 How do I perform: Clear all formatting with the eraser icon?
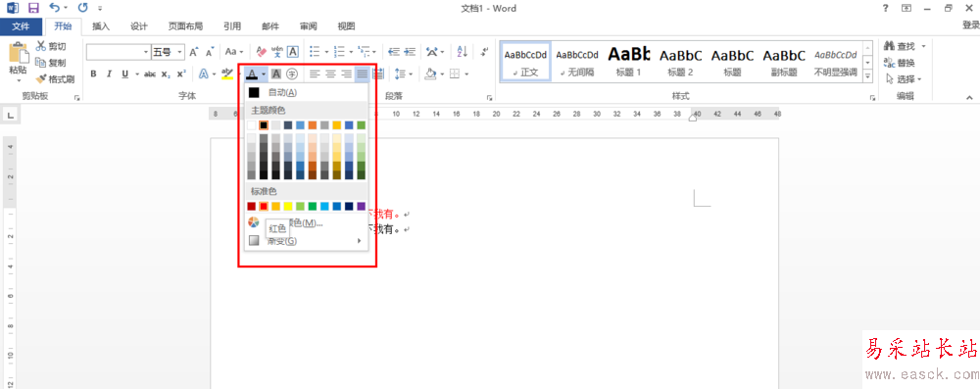tap(262, 52)
